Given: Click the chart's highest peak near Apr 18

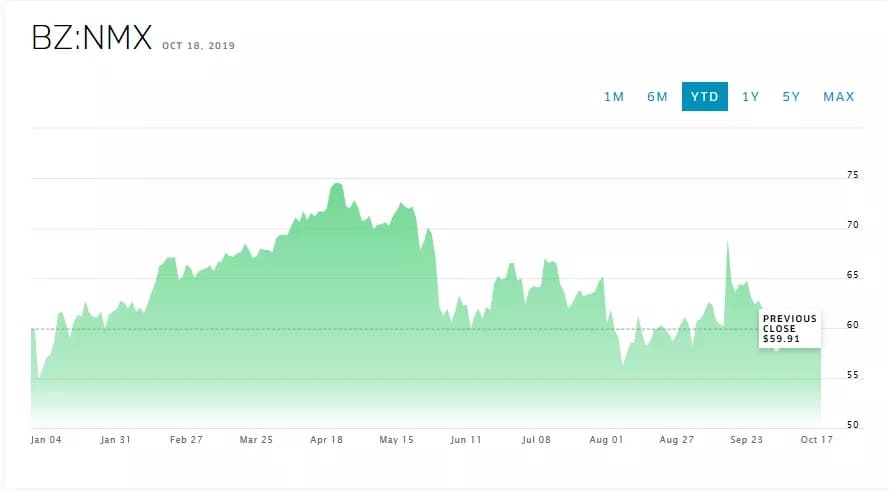Looking at the screenshot, I should [x=335, y=185].
